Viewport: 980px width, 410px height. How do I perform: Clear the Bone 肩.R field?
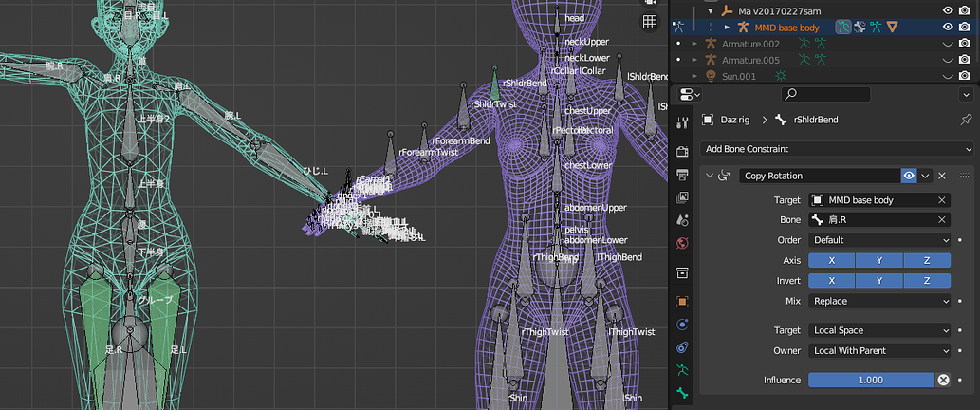pyautogui.click(x=941, y=220)
